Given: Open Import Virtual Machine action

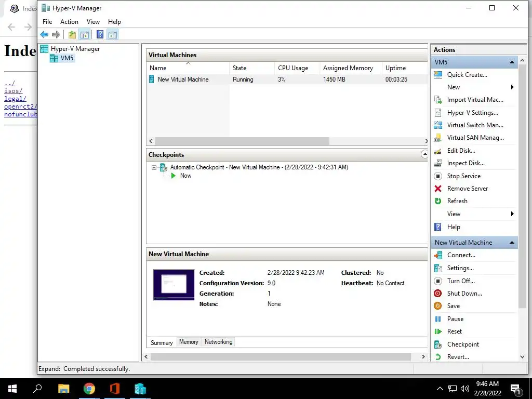Looking at the screenshot, I should [475, 100].
